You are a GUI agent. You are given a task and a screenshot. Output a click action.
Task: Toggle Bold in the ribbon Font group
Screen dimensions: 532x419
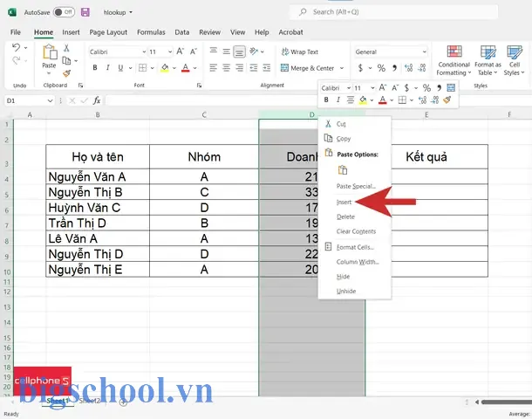[x=95, y=68]
